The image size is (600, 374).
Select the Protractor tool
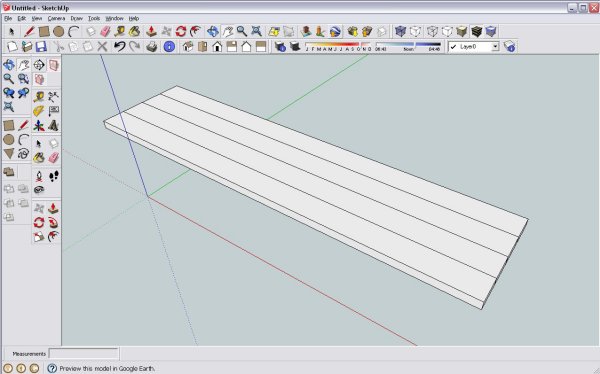[39, 111]
